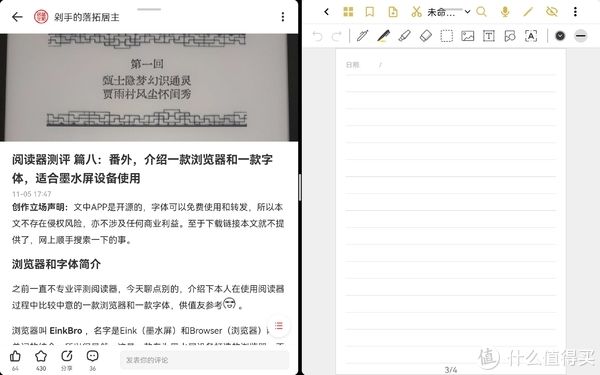The height and width of the screenshot is (375, 600).
Task: Tap the 创作立场声明 bold label
Action: click(40, 207)
